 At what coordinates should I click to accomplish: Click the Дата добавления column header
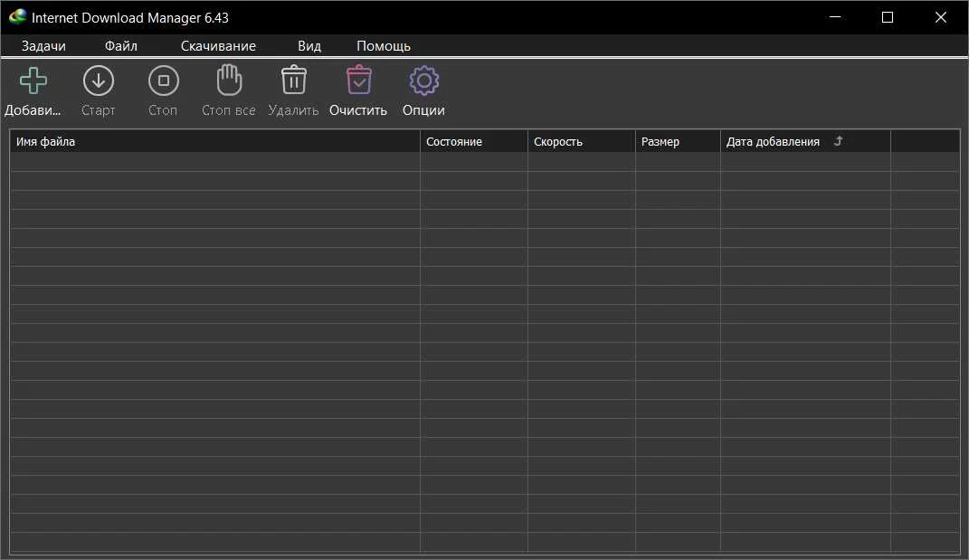coord(805,141)
